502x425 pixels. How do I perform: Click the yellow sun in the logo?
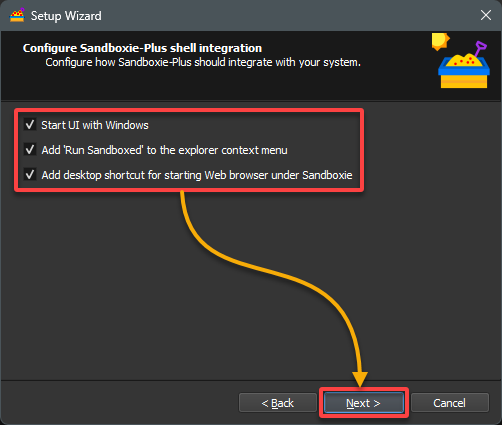point(440,41)
